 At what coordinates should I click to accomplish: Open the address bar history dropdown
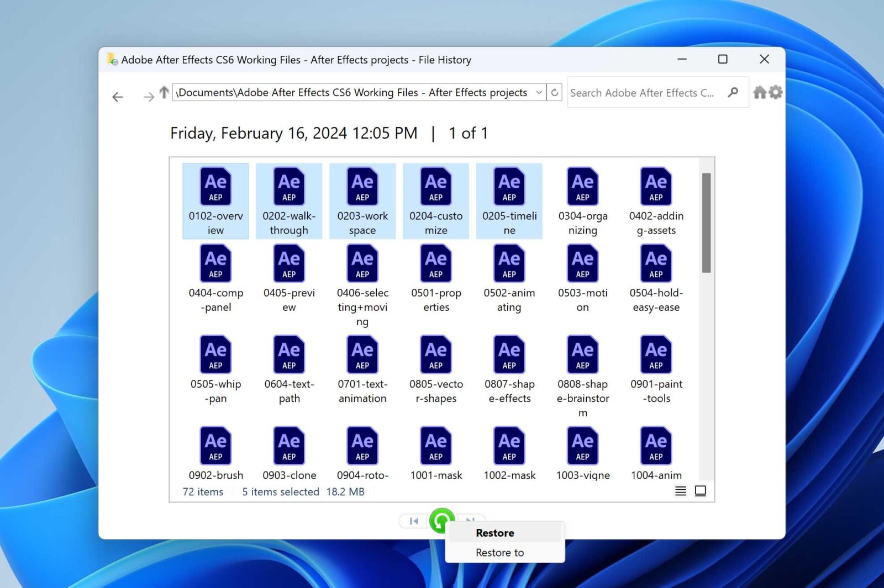click(539, 93)
